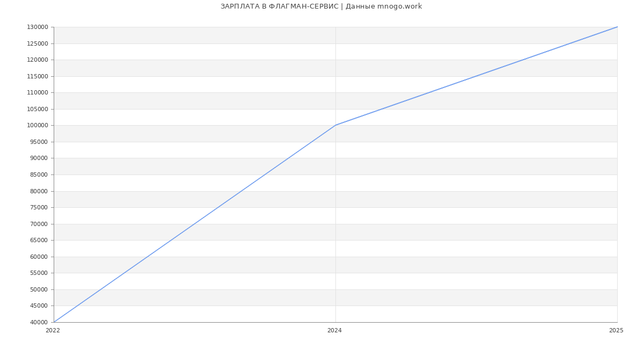Select the 115000 y-axis label
This screenshot has height=349, width=644.
click(38, 77)
